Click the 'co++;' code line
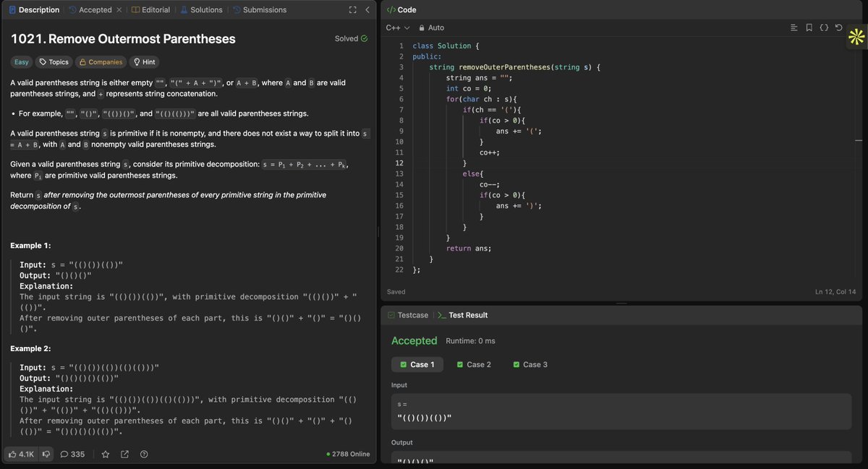The width and height of the screenshot is (868, 469). pyautogui.click(x=490, y=152)
